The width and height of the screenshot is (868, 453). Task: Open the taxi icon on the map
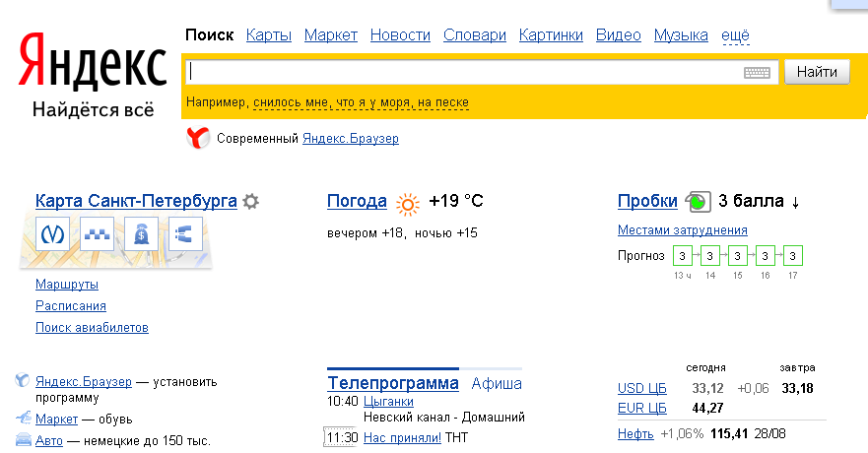click(97, 234)
